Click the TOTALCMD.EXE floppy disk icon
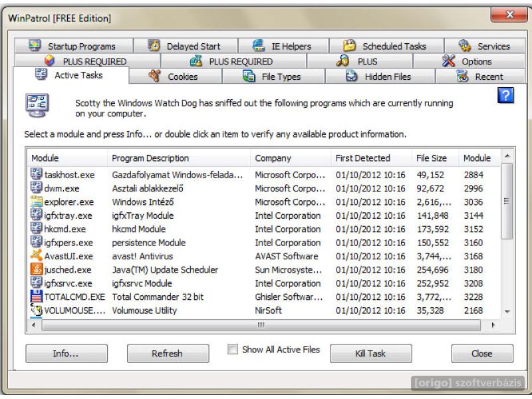 pos(37,296)
